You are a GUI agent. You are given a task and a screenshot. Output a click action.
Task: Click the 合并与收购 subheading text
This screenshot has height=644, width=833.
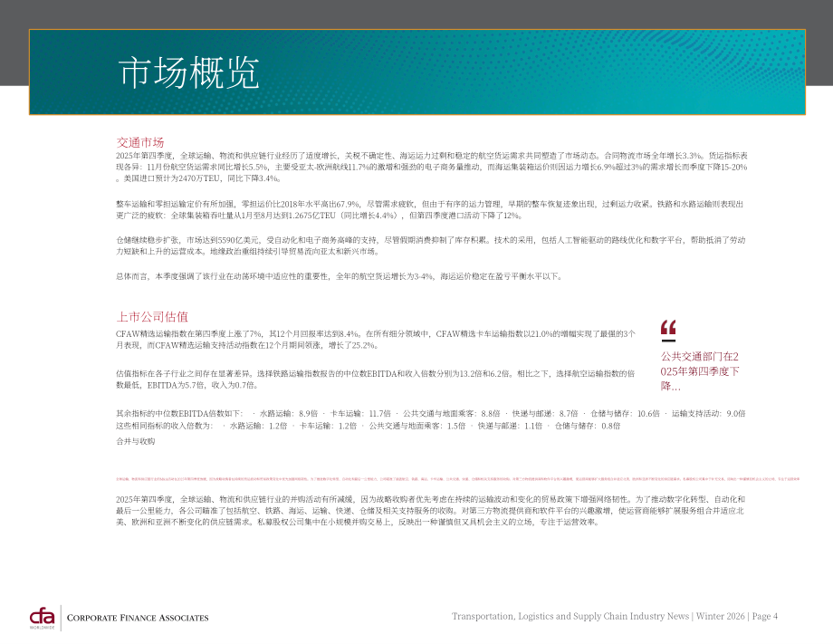(136, 441)
